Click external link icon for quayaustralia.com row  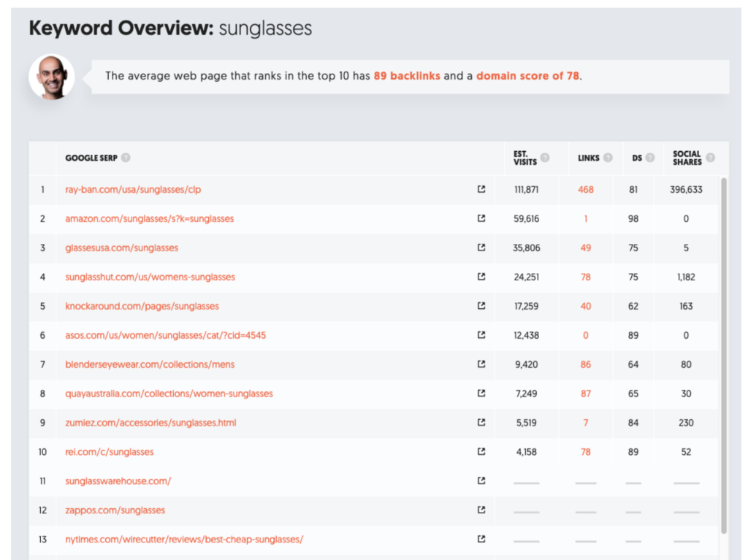481,394
